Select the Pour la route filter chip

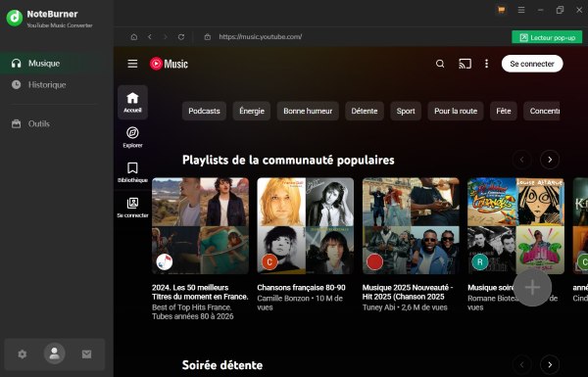click(456, 111)
